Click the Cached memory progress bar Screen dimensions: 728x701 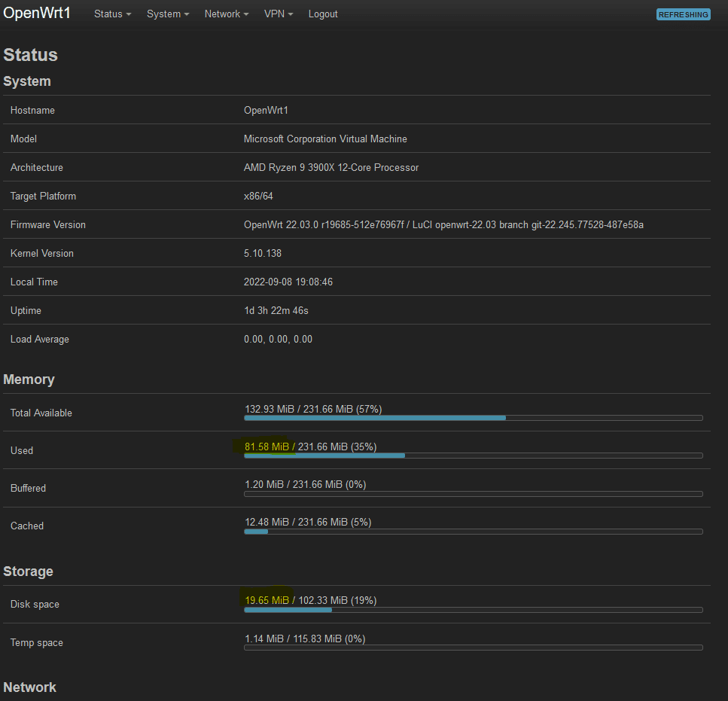[473, 531]
